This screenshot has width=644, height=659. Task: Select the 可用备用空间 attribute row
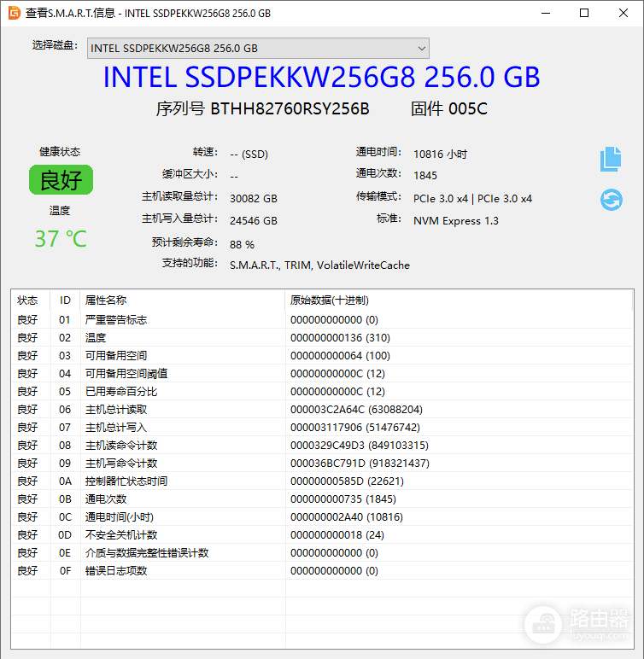coord(322,356)
